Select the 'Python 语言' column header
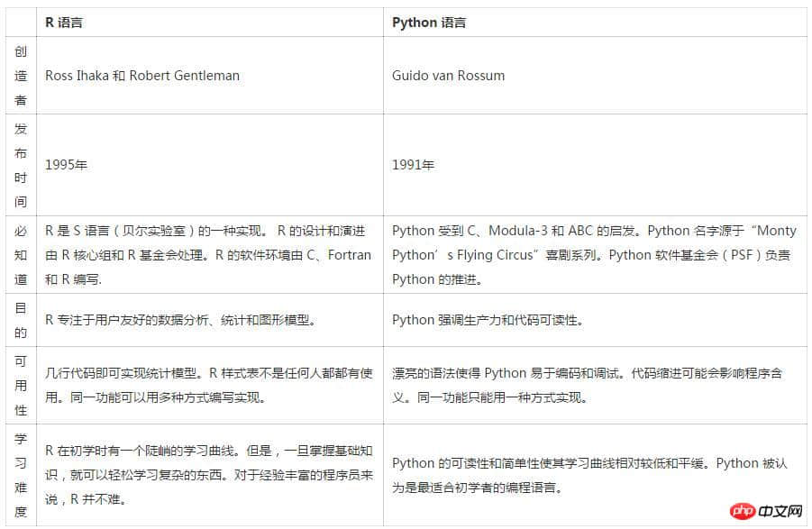The width and height of the screenshot is (812, 529). click(429, 23)
